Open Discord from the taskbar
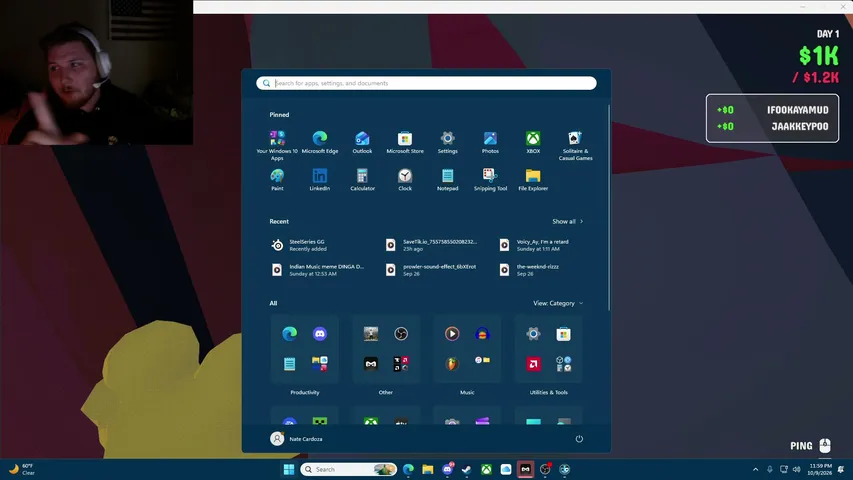The width and height of the screenshot is (853, 480). 448,469
